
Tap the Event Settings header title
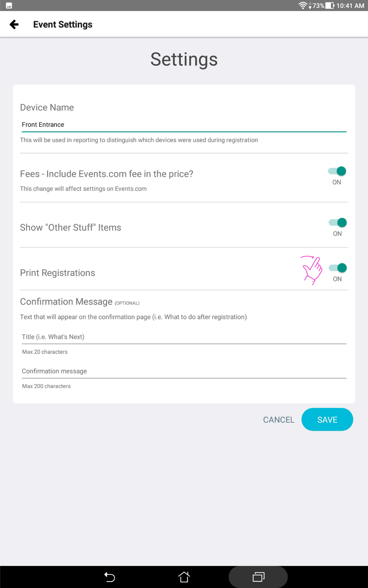point(63,25)
